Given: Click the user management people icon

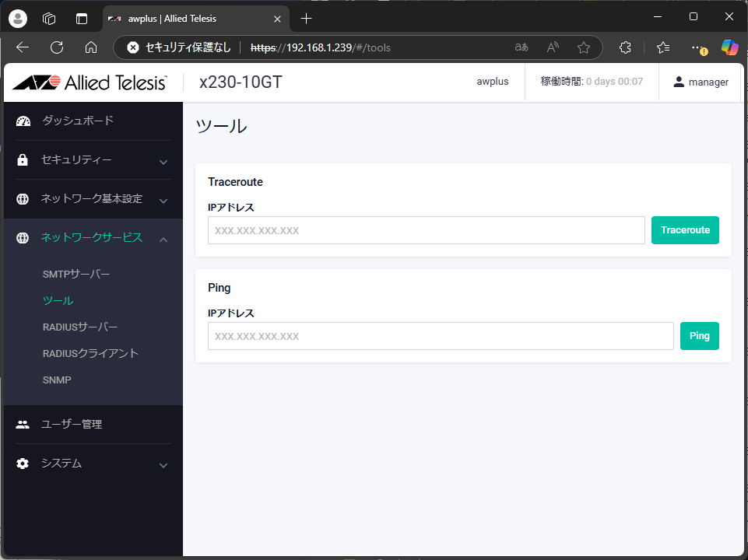Looking at the screenshot, I should pos(23,425).
